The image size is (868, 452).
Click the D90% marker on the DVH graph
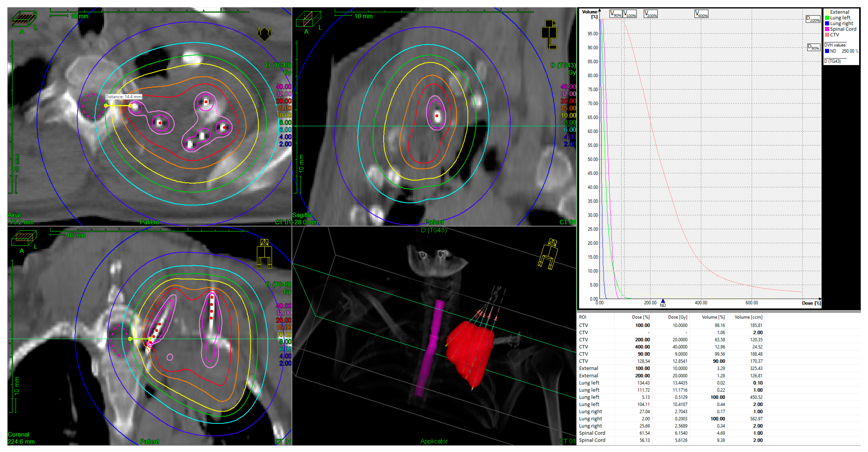tap(813, 47)
